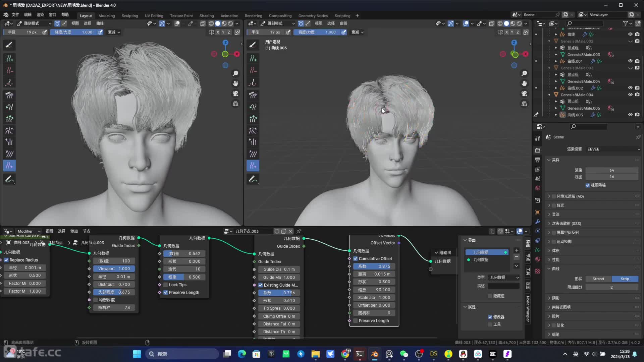Image resolution: width=644 pixels, height=362 pixels.
Task: Expand the 次表面散射 (SSS) panel
Action: pyautogui.click(x=549, y=224)
